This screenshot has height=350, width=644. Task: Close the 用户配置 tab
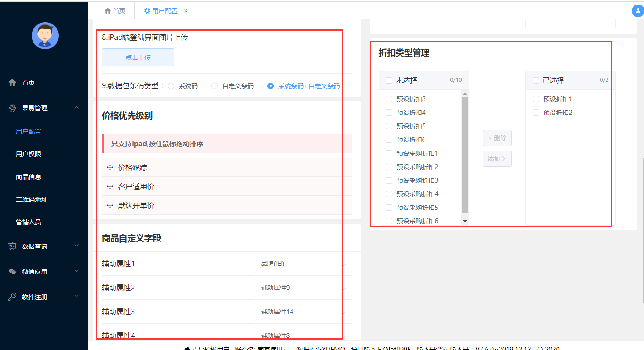point(186,11)
